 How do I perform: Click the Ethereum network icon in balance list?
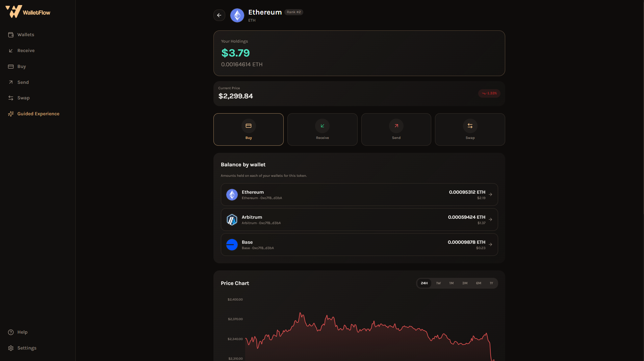tap(232, 195)
